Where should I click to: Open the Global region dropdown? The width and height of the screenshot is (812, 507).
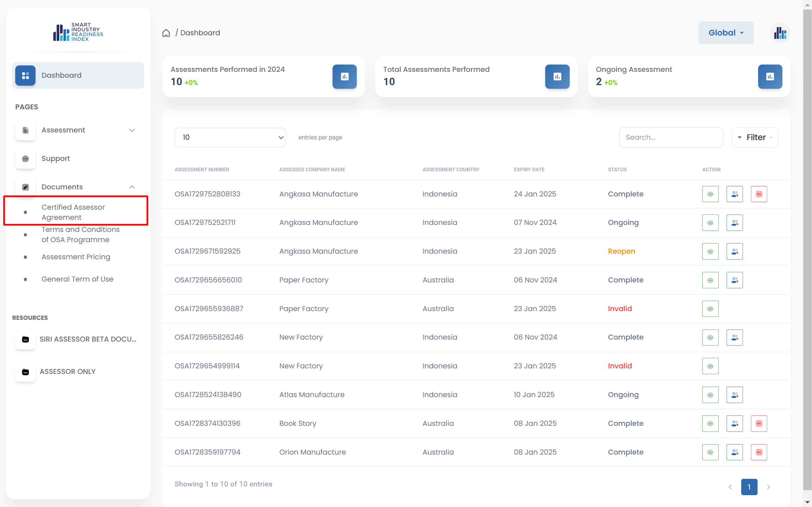726,33
